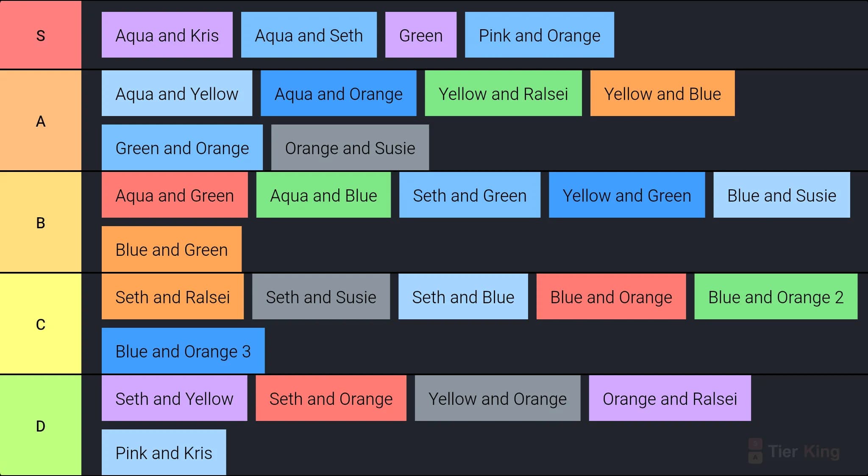Select the Blue and Susie item
Screen dimensions: 868x476
[782, 195]
